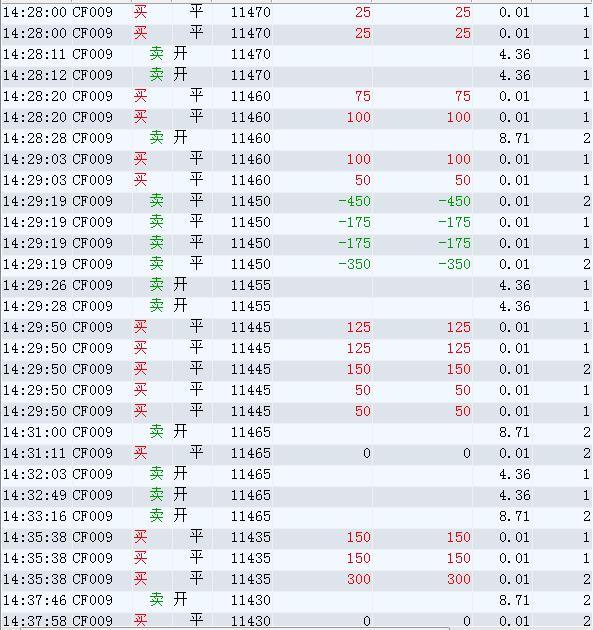This screenshot has width=593, height=630.
Task: Select the 14:29:28 trade row at 11455
Action: [x=296, y=306]
